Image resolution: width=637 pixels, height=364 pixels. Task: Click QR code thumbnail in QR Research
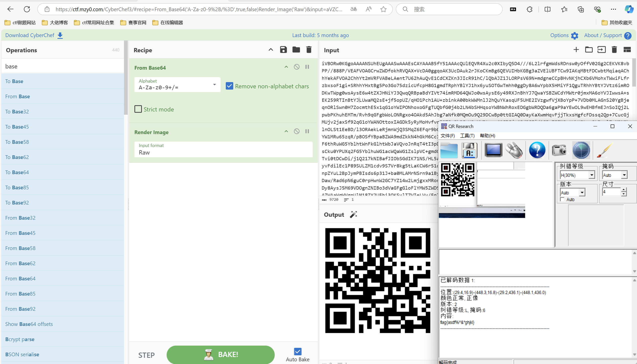point(458,179)
